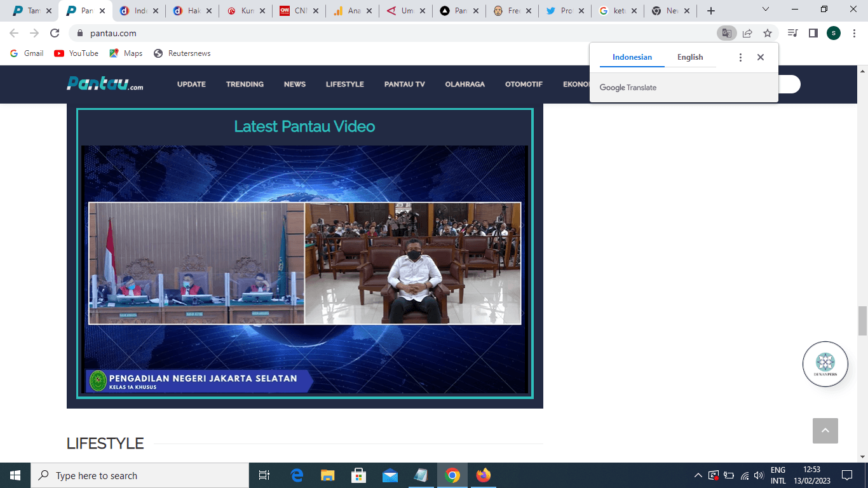Open the YouTube bookmark
Screen dimensions: 868x488
pyautogui.click(x=76, y=53)
